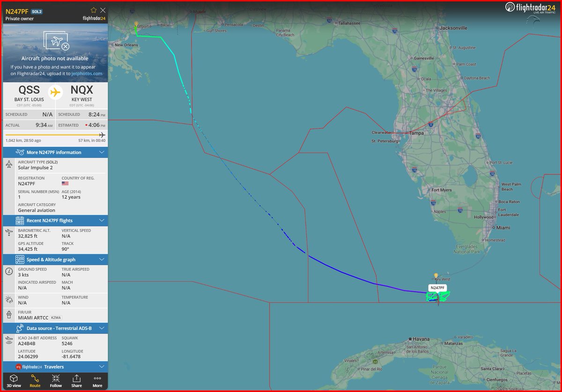Select age value 12 years
Screen dimensions: 562x392
(71, 197)
